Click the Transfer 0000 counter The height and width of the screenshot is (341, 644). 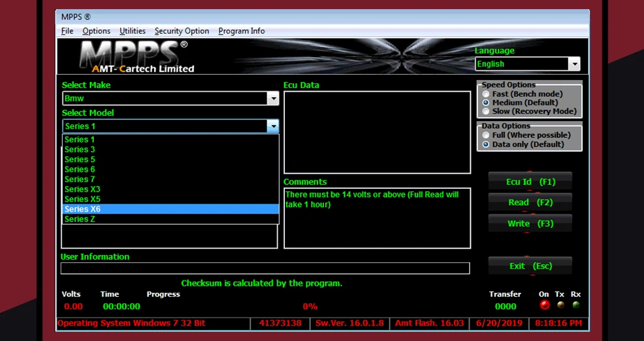(505, 307)
